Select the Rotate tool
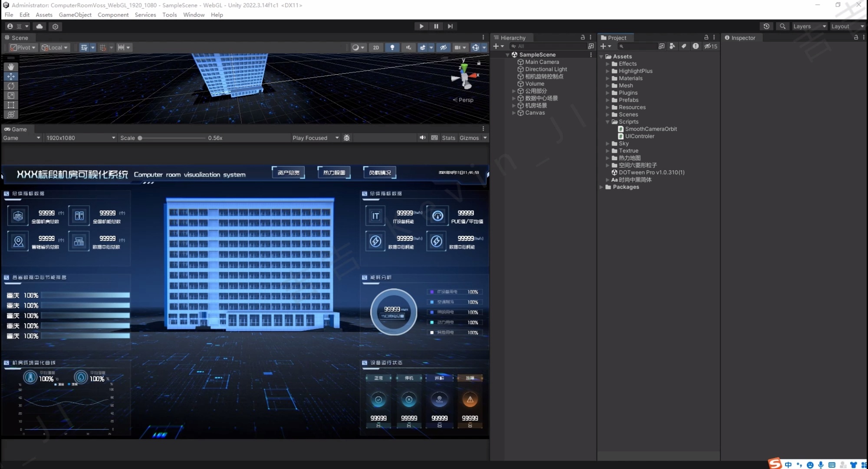 pos(11,86)
